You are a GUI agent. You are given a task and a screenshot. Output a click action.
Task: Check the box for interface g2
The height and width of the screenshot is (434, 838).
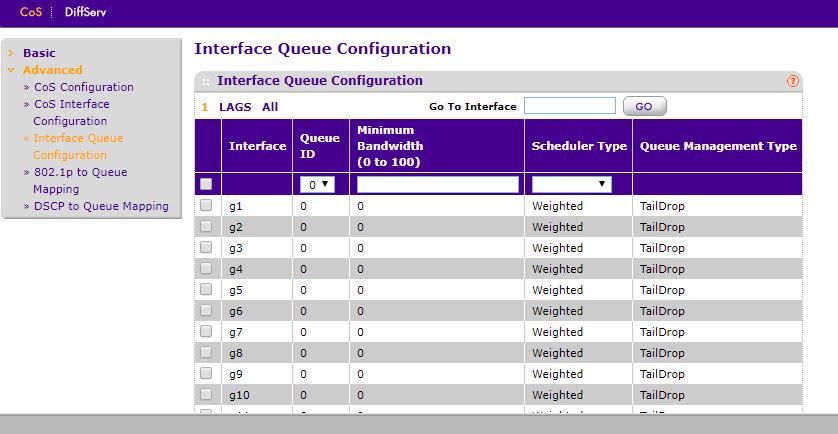[206, 226]
